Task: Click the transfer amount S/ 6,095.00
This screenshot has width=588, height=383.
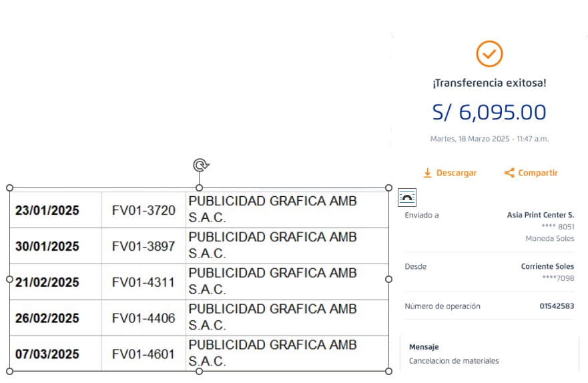Action: [x=489, y=112]
